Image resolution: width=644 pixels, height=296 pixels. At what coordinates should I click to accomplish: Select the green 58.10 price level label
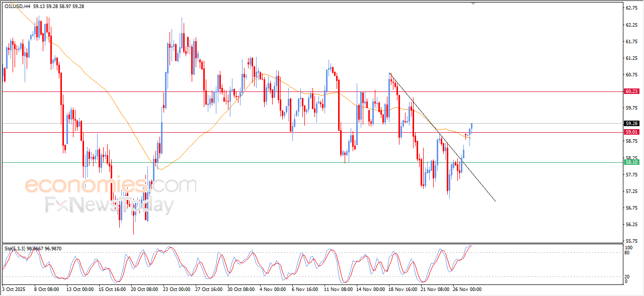coord(631,162)
